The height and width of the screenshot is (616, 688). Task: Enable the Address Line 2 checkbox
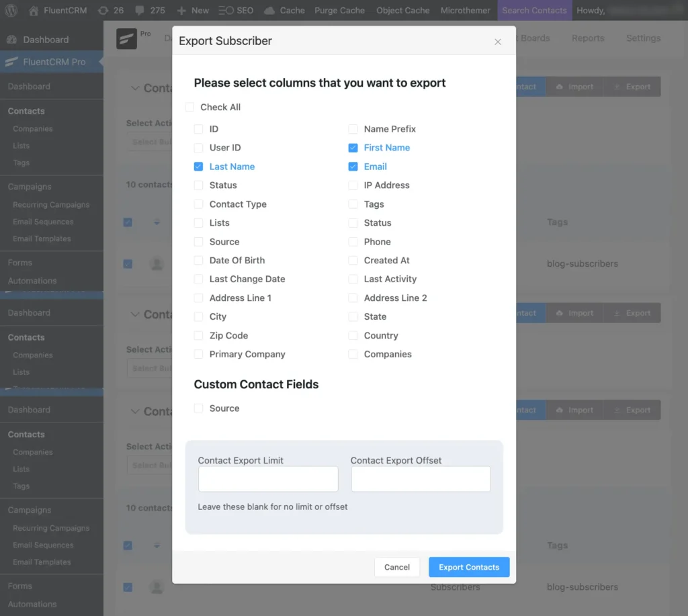tap(353, 298)
